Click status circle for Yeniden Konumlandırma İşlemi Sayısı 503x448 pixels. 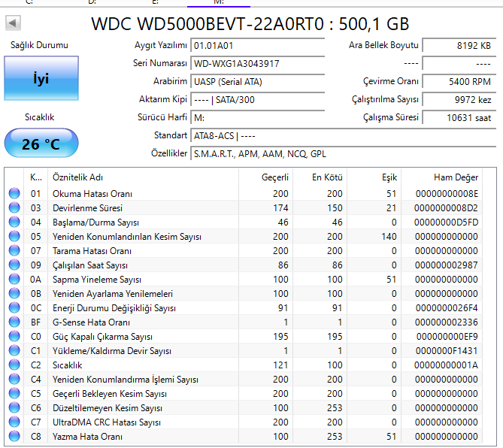14,379
